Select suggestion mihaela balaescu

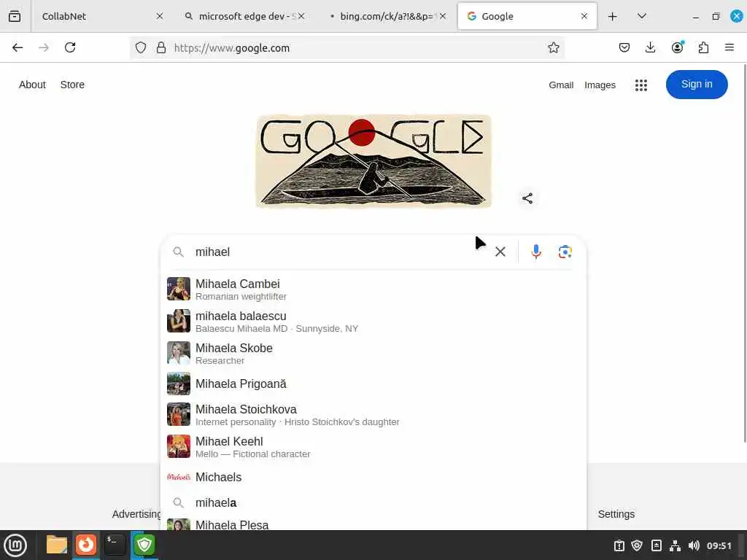tap(373, 322)
